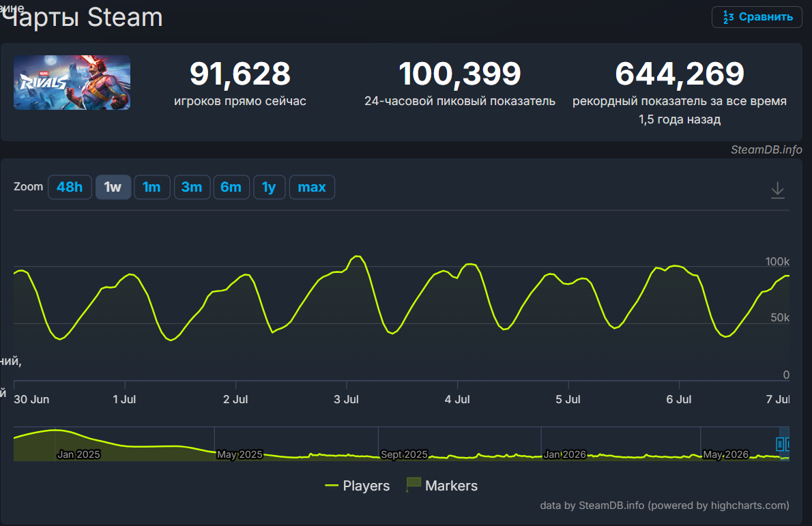The image size is (812, 526).
Task: Click the 100,399 24-hour peak value
Action: pos(460,74)
